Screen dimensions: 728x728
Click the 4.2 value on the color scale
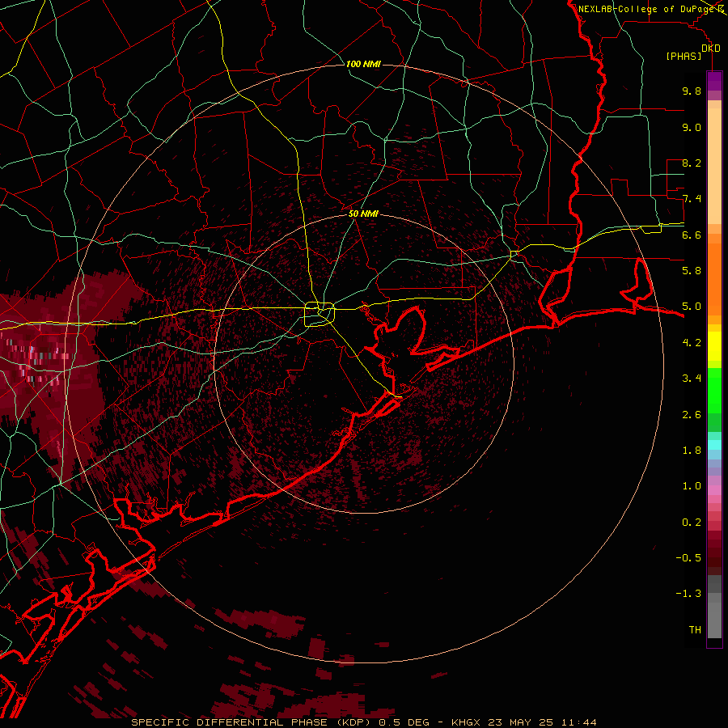click(x=692, y=343)
